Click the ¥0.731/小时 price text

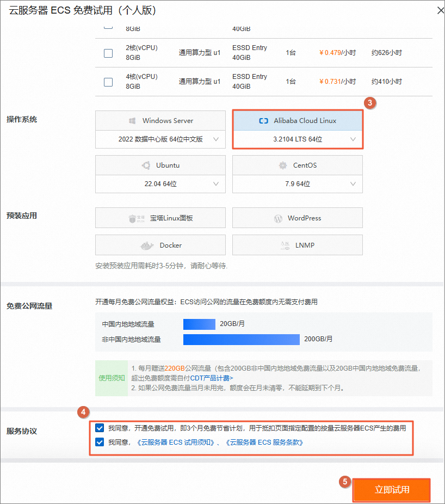pyautogui.click(x=337, y=82)
